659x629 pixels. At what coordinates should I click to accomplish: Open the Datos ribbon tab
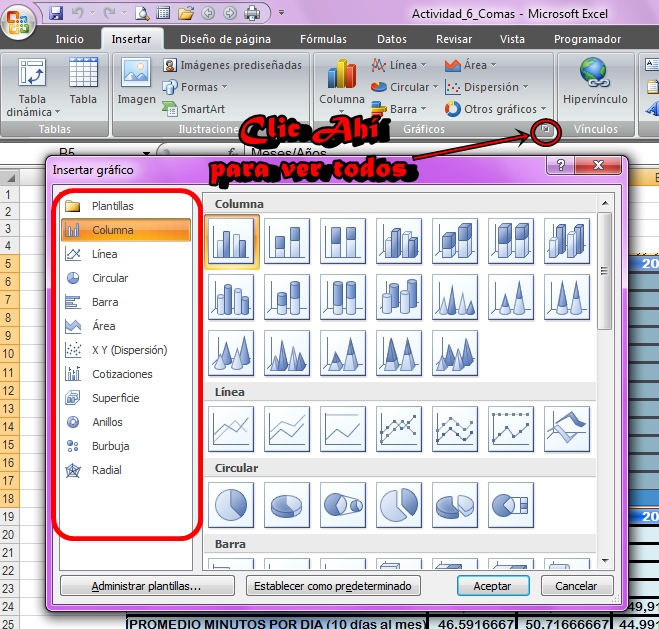pos(392,39)
